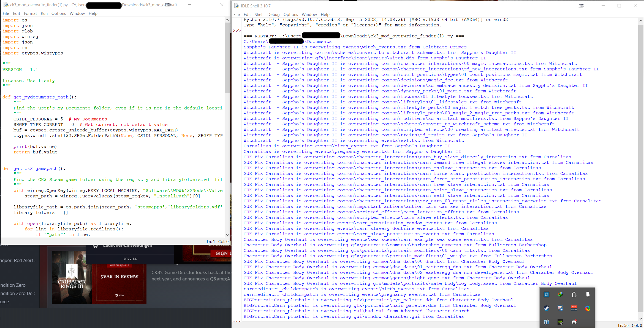644x328 pixels.
Task: Open the NVIDIA update tray icon
Action: (x=560, y=322)
